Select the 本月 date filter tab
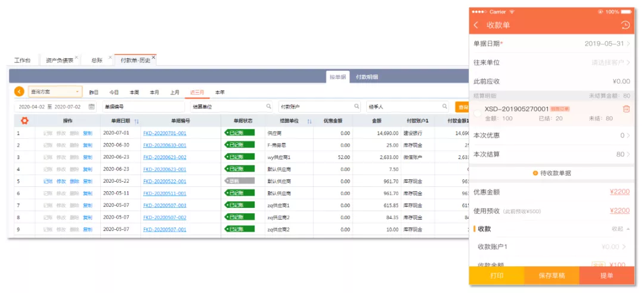This screenshot has width=644, height=293. coord(154,93)
